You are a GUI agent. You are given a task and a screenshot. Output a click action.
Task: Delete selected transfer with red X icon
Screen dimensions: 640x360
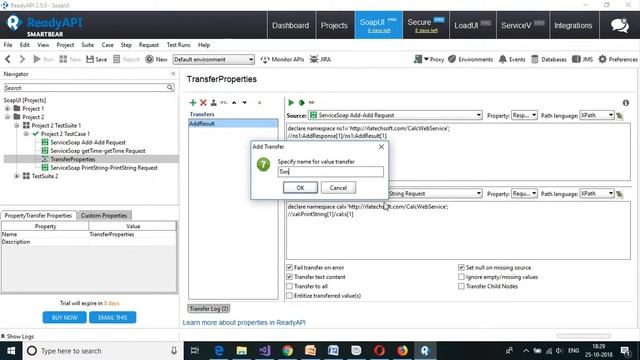coord(203,102)
